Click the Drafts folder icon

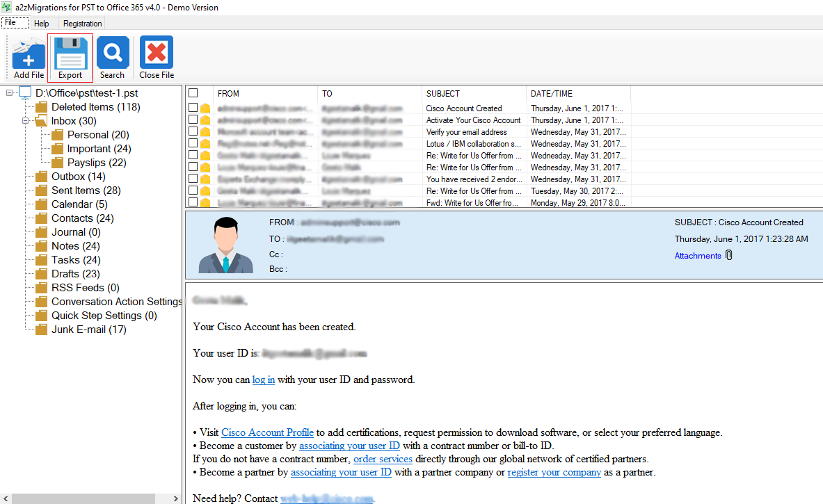42,274
